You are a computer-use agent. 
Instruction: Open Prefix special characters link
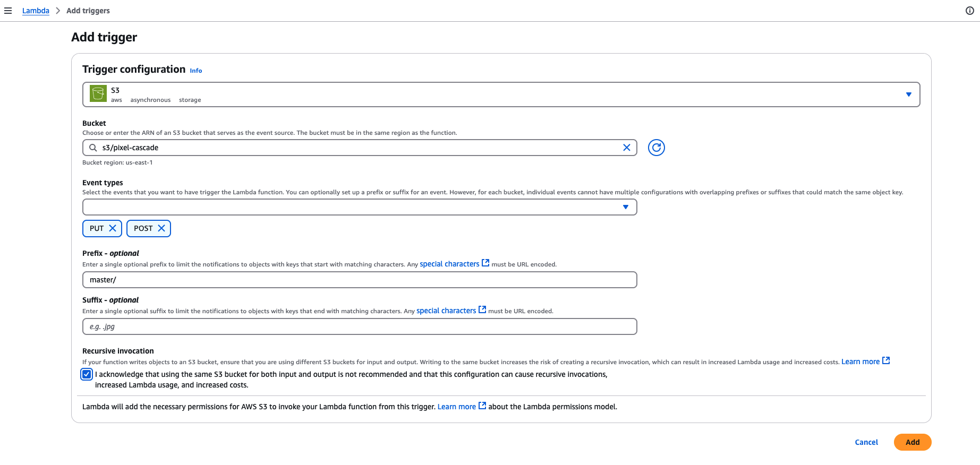[449, 264]
